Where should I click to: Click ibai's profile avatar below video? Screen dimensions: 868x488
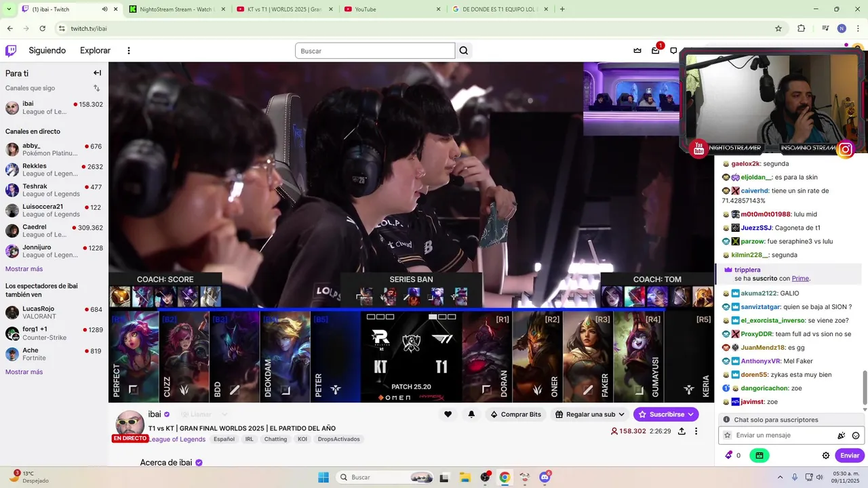click(x=130, y=426)
